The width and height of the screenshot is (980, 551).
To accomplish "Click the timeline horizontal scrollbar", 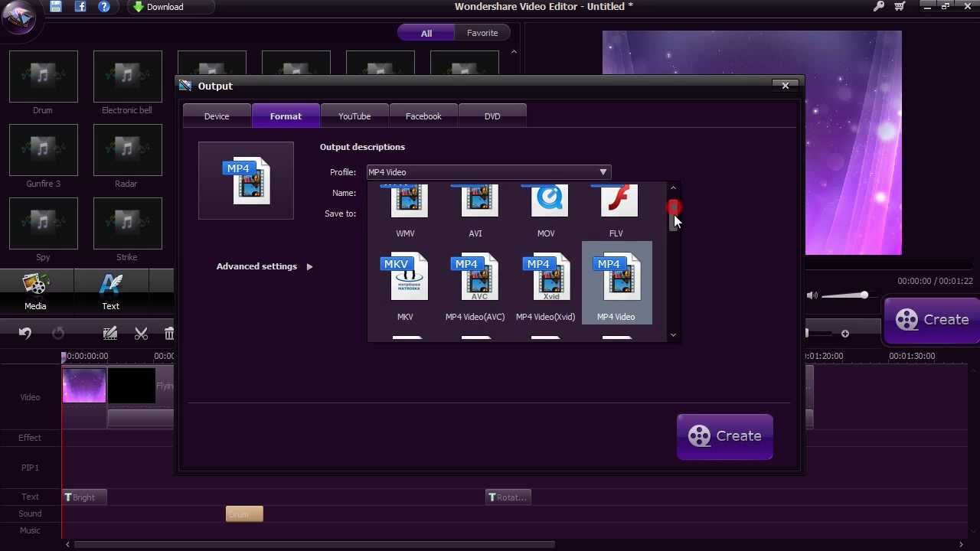I will point(314,545).
